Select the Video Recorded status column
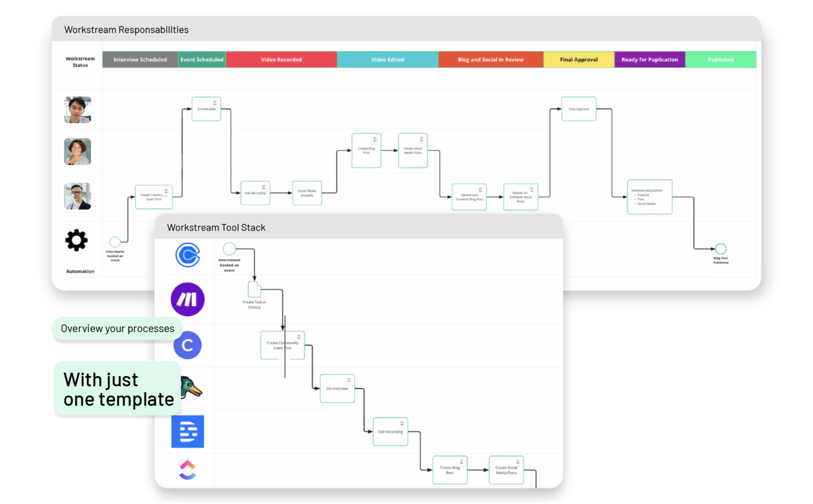Screen dimensions: 813x504 281,60
